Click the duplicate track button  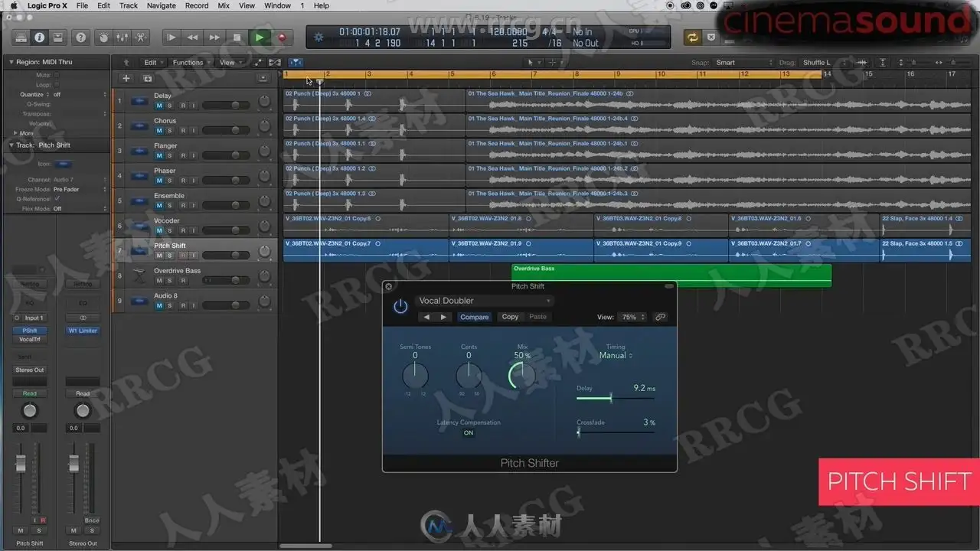click(147, 78)
